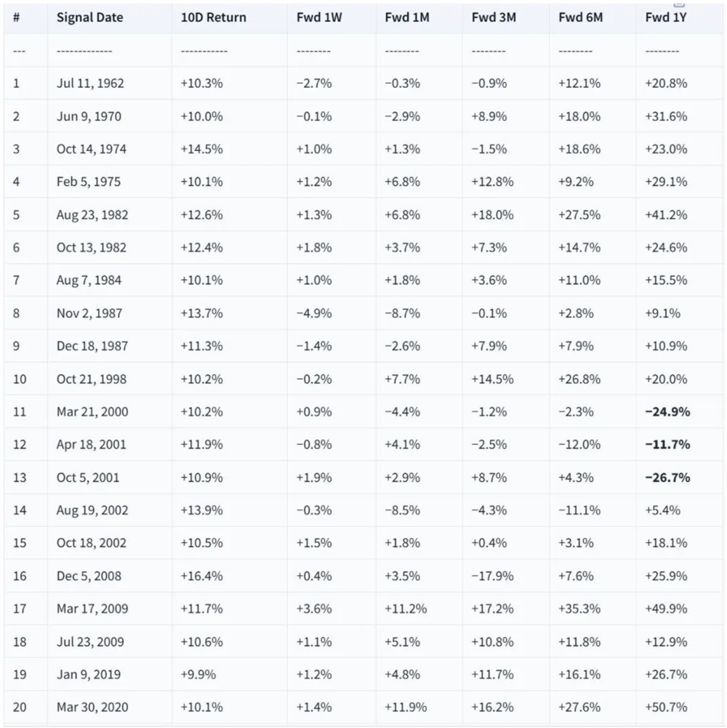This screenshot has height=728, width=727.
Task: Select the Jul 11, 1962 signal date cell
Action: 90,83
